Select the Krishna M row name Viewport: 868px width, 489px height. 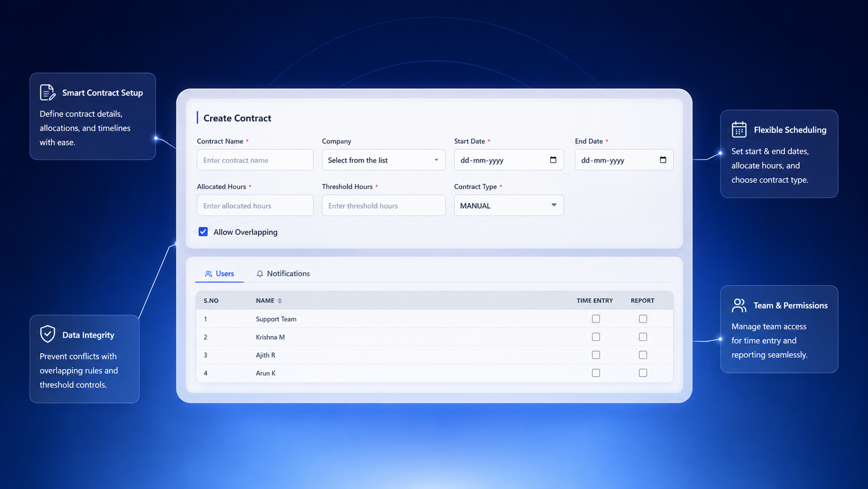[270, 337]
